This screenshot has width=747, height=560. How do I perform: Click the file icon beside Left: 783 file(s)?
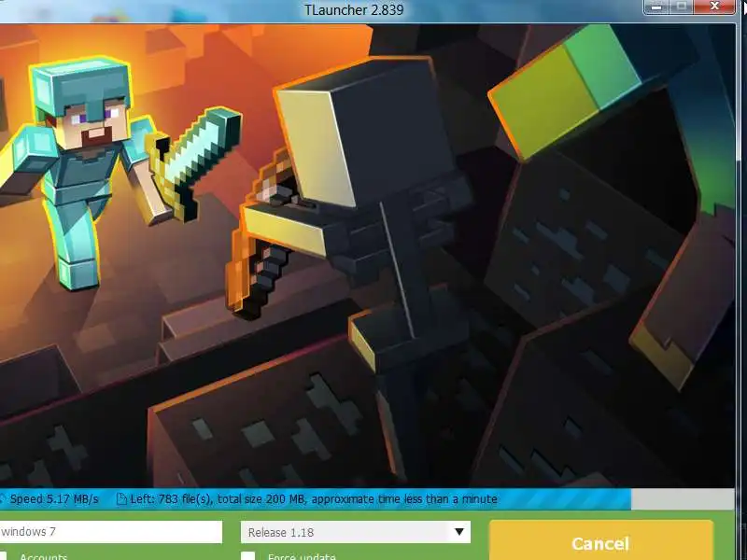(x=121, y=499)
